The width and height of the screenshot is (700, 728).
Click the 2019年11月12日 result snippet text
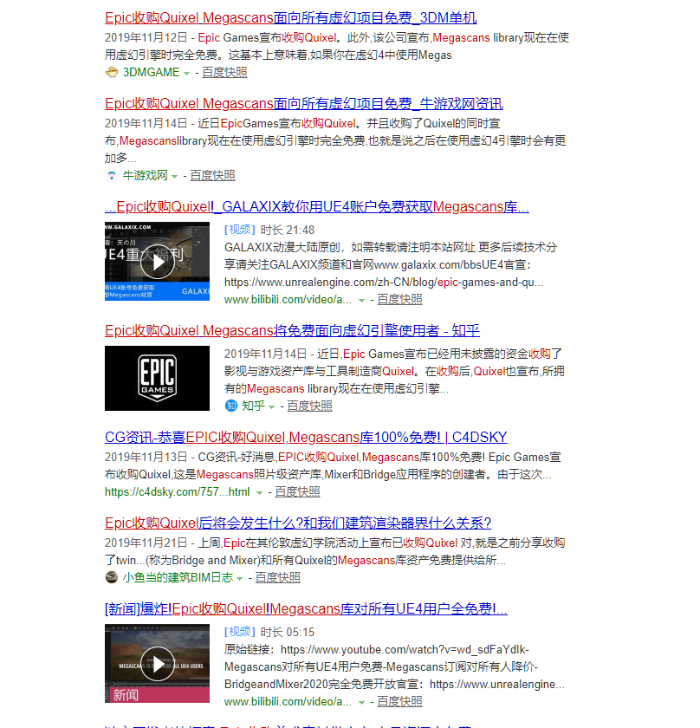pyautogui.click(x=337, y=47)
